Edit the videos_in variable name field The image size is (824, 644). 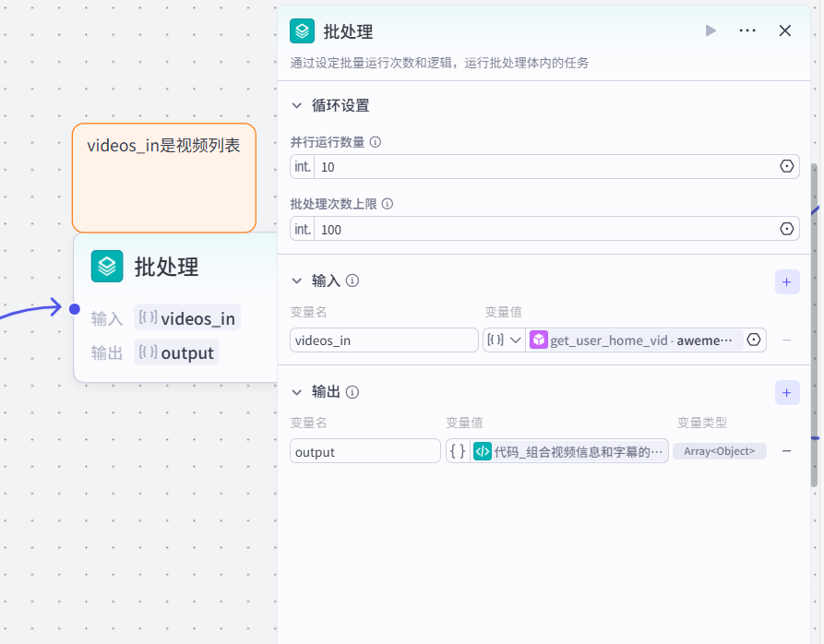tap(383, 340)
